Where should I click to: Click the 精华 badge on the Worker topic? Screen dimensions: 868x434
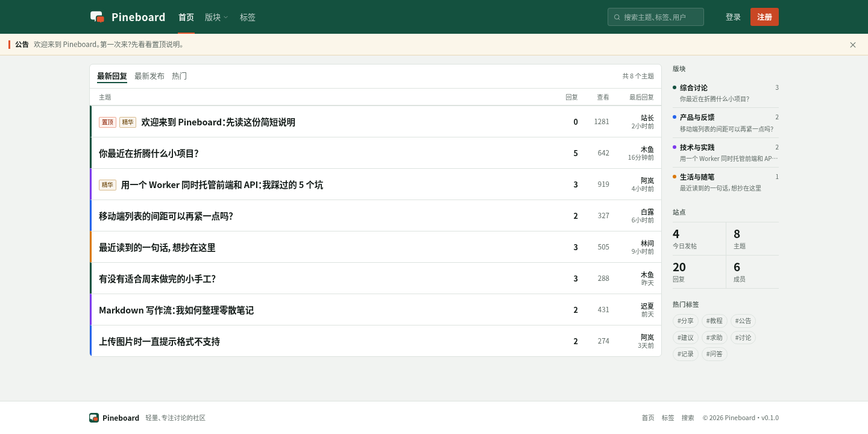point(108,184)
